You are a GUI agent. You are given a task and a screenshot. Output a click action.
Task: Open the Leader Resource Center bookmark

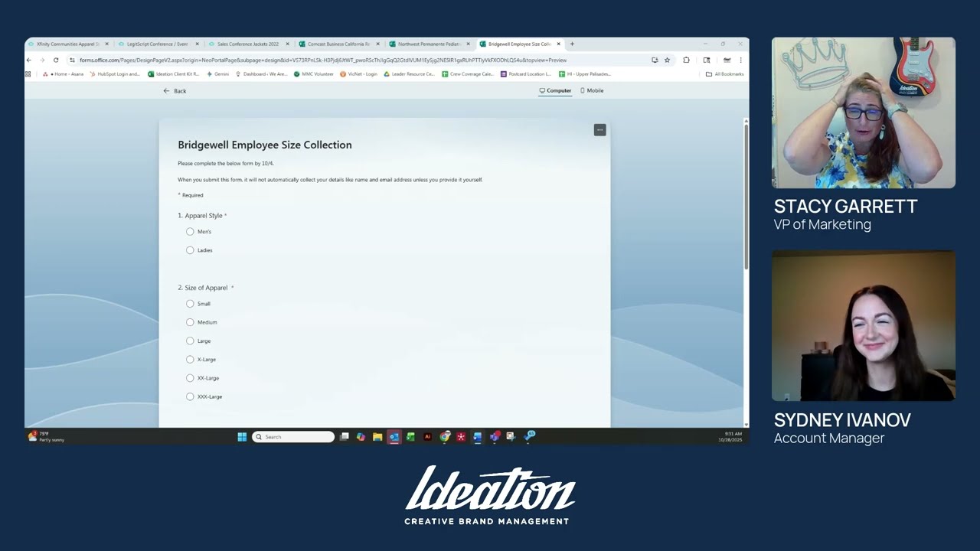tap(410, 74)
